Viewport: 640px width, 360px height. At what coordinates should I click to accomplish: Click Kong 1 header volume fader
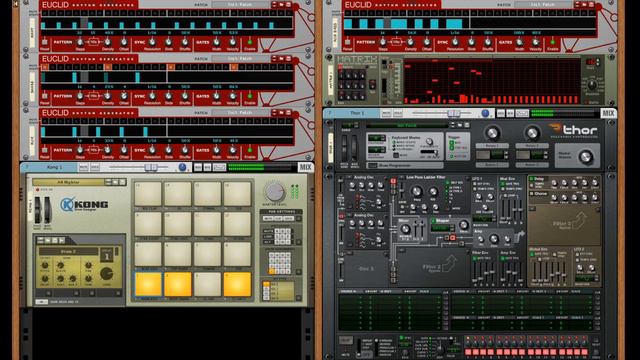[x=150, y=167]
